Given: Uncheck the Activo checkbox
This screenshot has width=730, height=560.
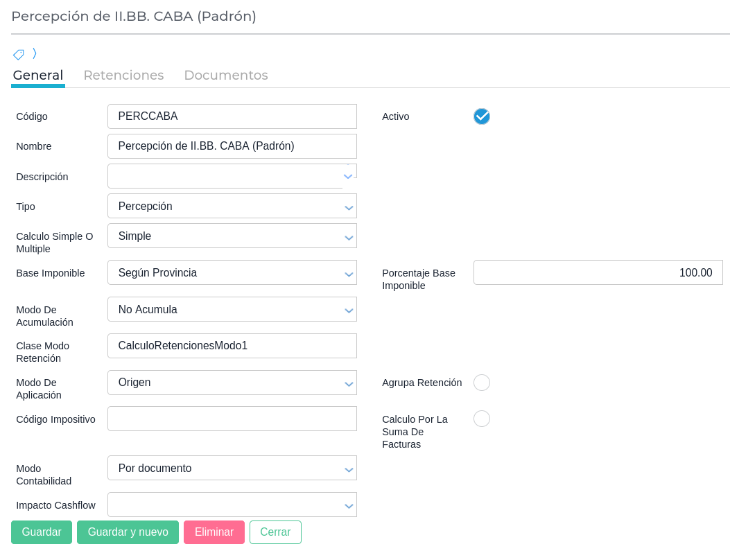Looking at the screenshot, I should click(x=481, y=116).
